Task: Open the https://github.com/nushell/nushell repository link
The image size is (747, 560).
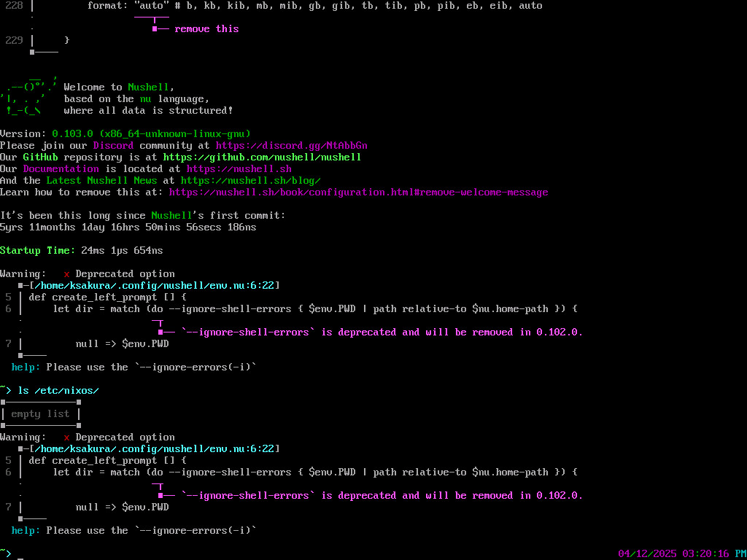Action: coord(262,157)
